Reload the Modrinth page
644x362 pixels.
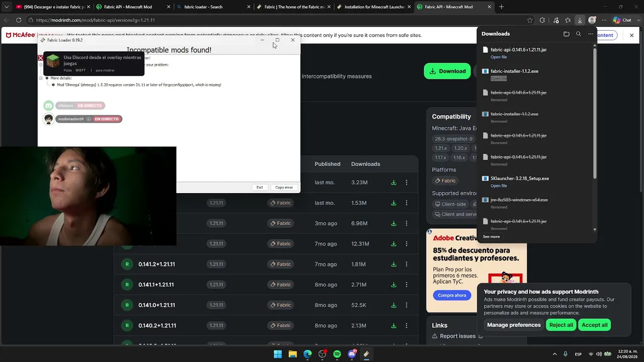tap(19, 20)
